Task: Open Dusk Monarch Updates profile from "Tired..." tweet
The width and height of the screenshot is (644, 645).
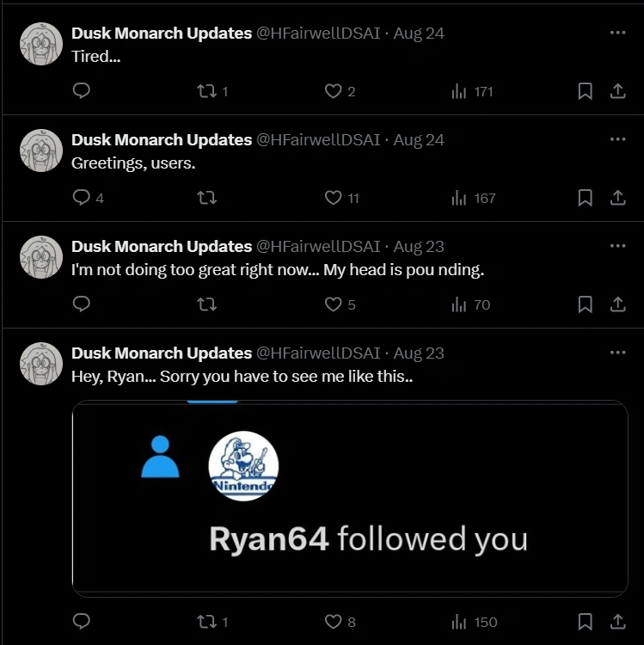Action: pos(162,34)
